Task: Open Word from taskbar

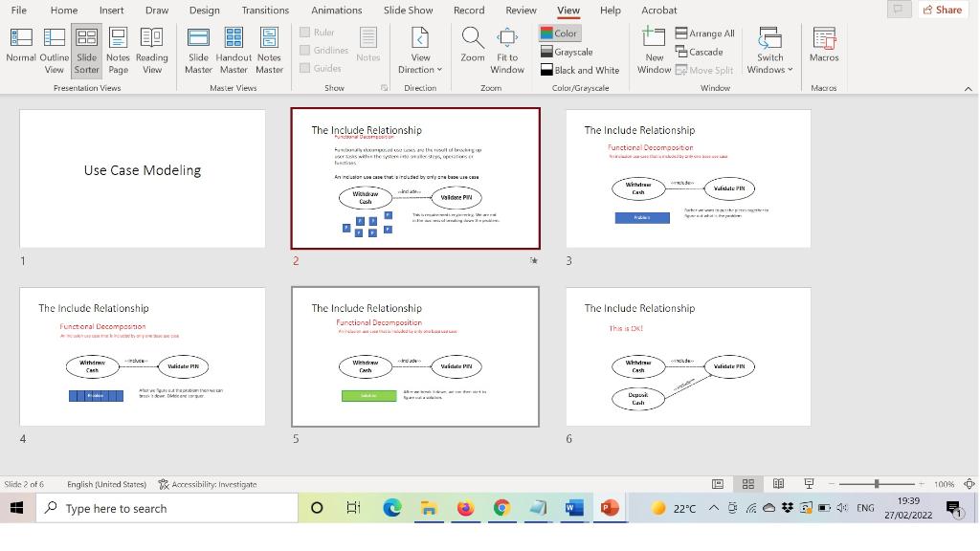Action: pyautogui.click(x=574, y=508)
